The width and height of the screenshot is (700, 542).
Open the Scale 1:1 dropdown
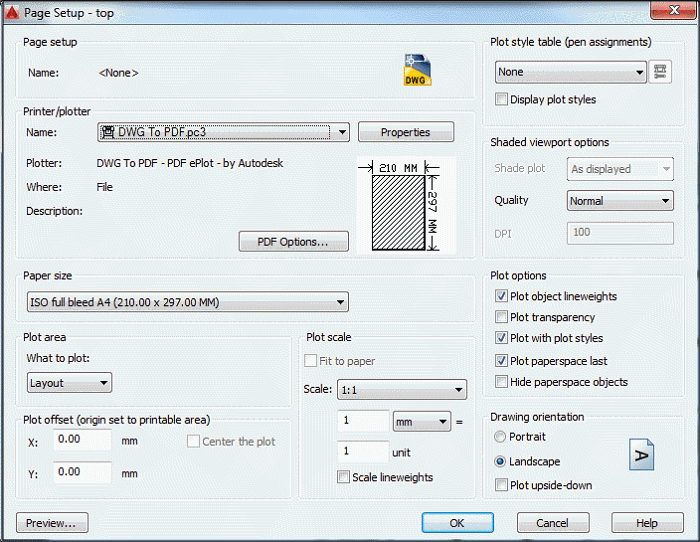tap(459, 390)
